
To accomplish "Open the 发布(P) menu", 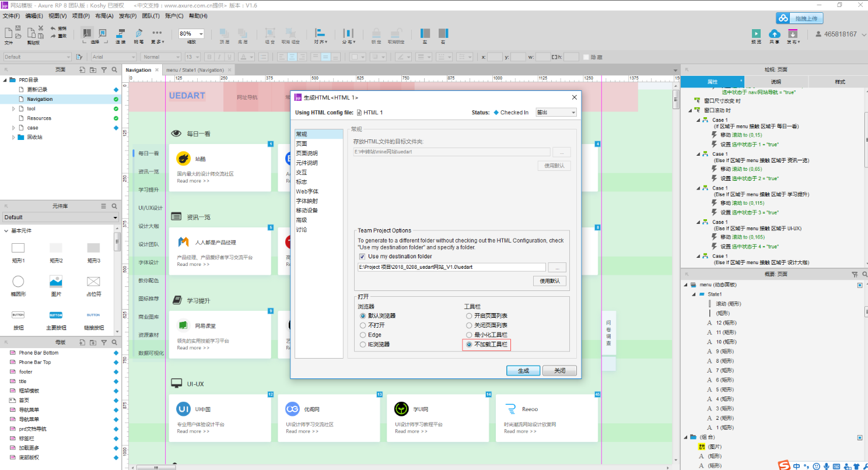I will pyautogui.click(x=128, y=16).
